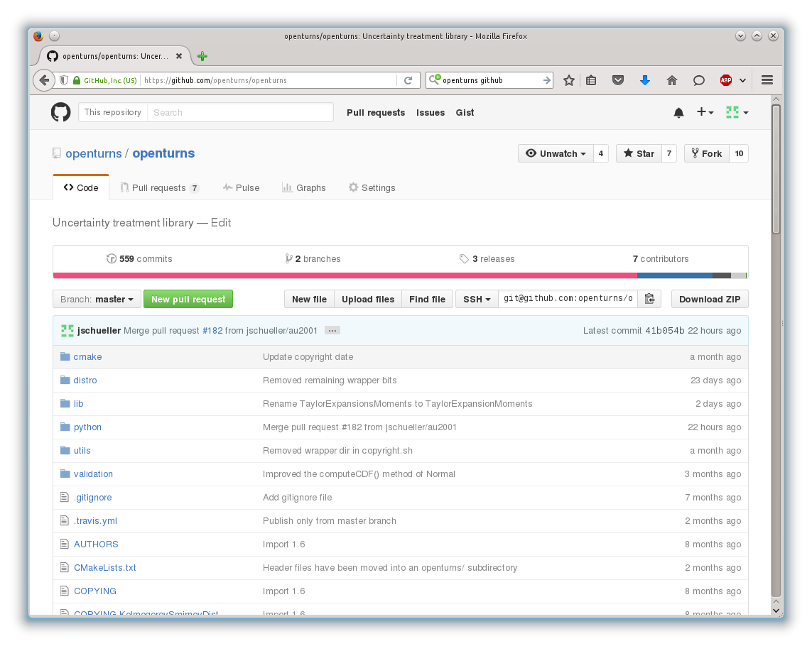The width and height of the screenshot is (812, 646).
Task: Download the repository as a ZIP
Action: click(709, 299)
